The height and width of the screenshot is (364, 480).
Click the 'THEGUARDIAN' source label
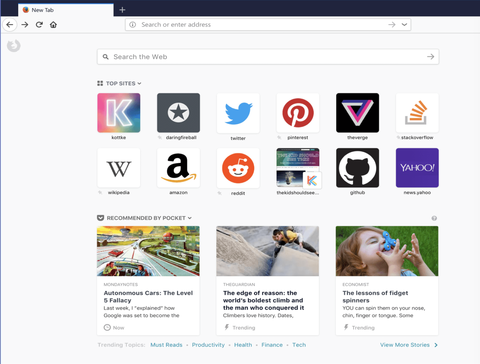tap(239, 284)
